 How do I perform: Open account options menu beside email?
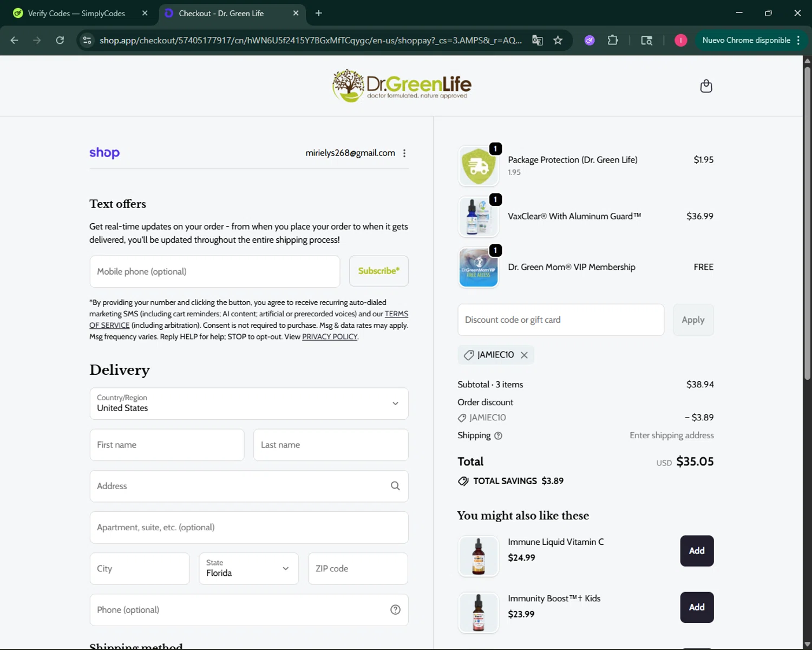[404, 153]
